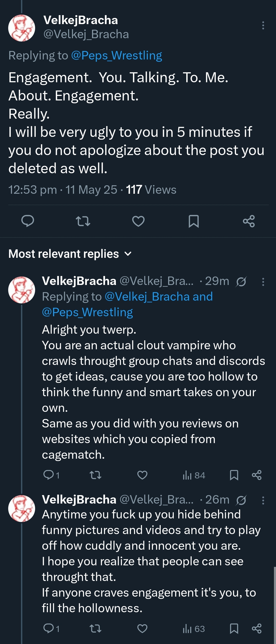276x644 pixels.
Task: Reply to the main tweet
Action: (x=28, y=221)
